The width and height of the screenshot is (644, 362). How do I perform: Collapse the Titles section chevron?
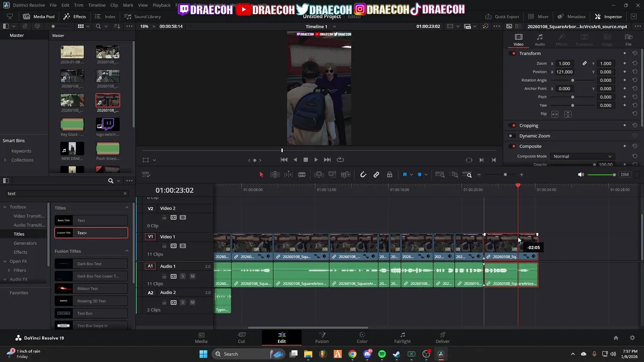click(x=127, y=208)
